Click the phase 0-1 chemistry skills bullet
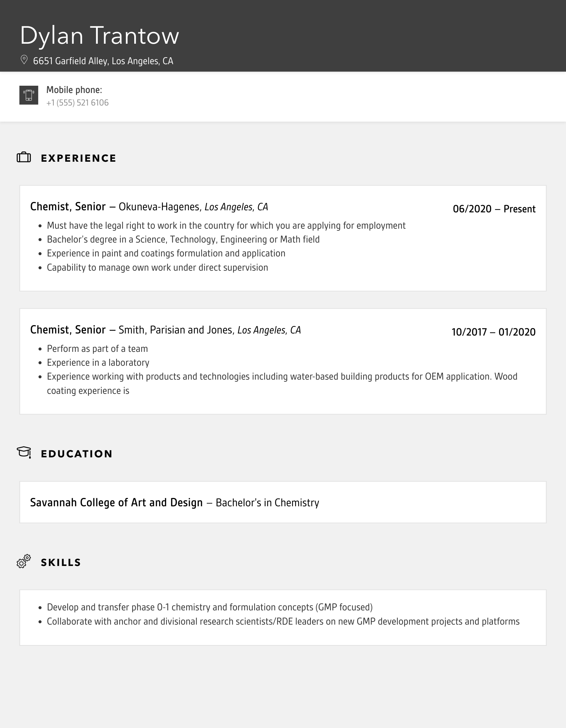The height and width of the screenshot is (728, 566). (209, 607)
